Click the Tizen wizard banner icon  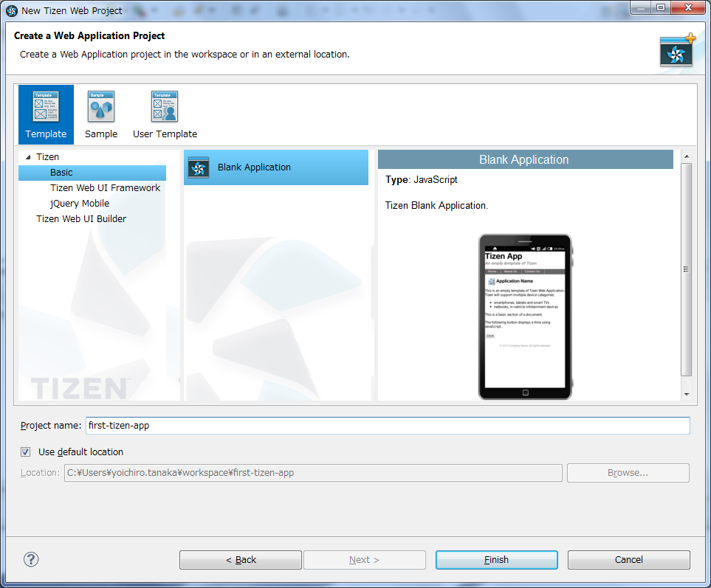tap(678, 50)
